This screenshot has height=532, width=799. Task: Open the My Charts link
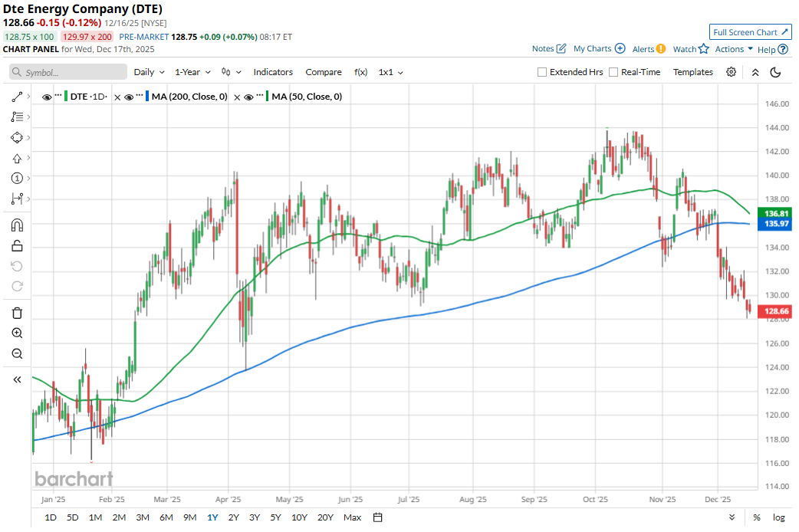click(599, 49)
